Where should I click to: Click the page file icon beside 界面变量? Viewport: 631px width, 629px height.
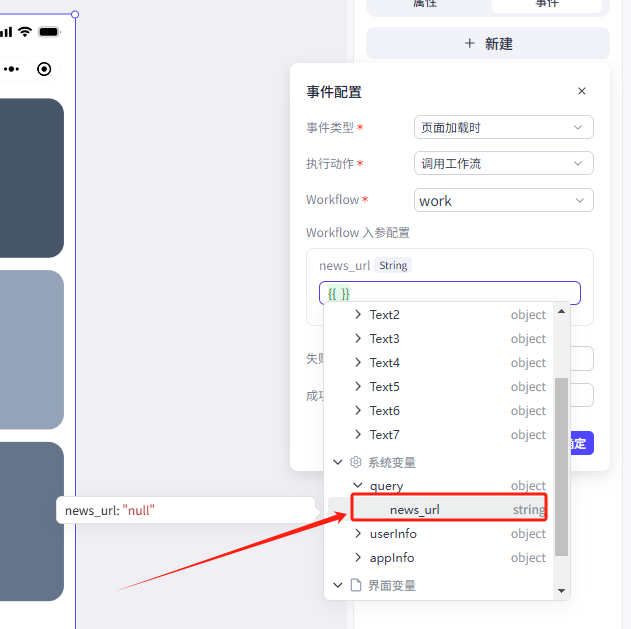point(355,585)
